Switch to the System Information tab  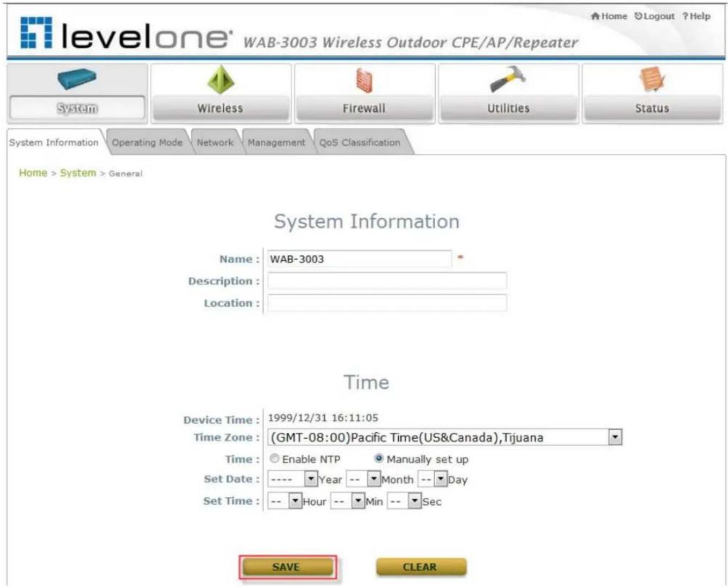coord(54,142)
